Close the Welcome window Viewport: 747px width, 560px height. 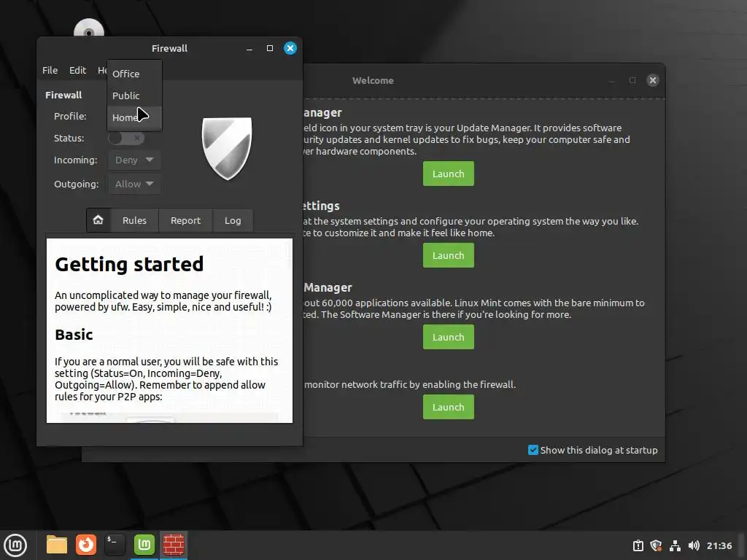[x=653, y=80]
